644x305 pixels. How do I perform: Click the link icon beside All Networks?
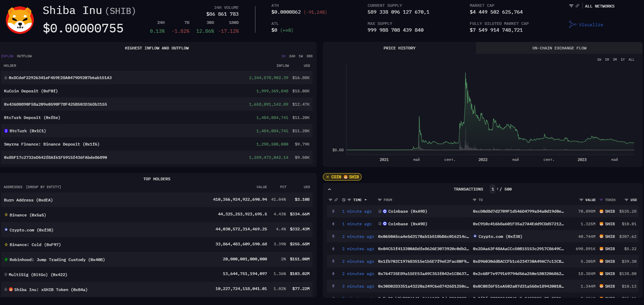click(577, 6)
